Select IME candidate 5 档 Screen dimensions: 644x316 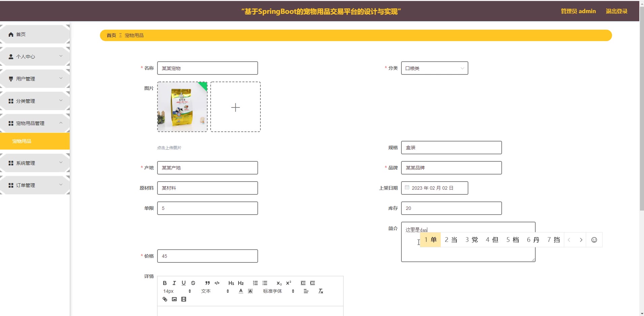pyautogui.click(x=513, y=240)
